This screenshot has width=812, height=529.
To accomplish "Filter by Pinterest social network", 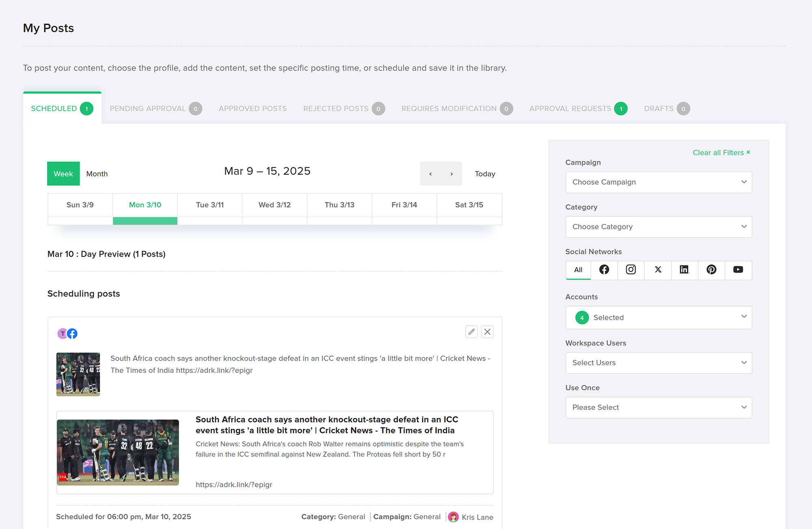I will 711,270.
